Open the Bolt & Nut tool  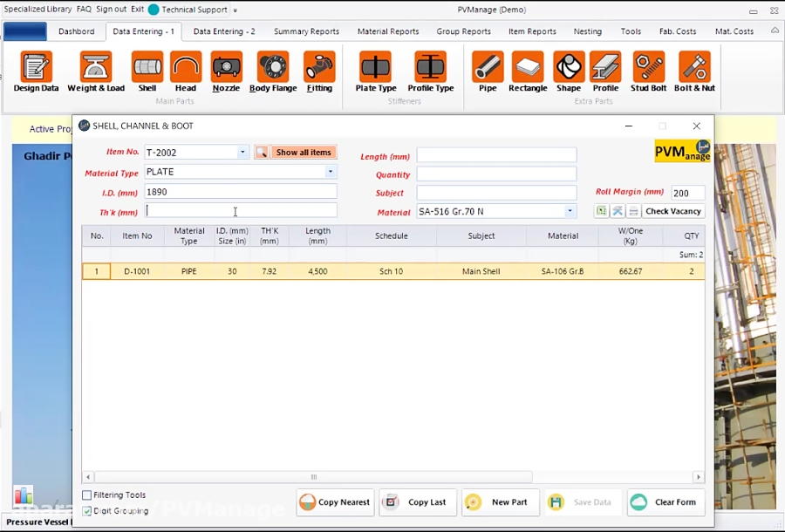click(694, 72)
